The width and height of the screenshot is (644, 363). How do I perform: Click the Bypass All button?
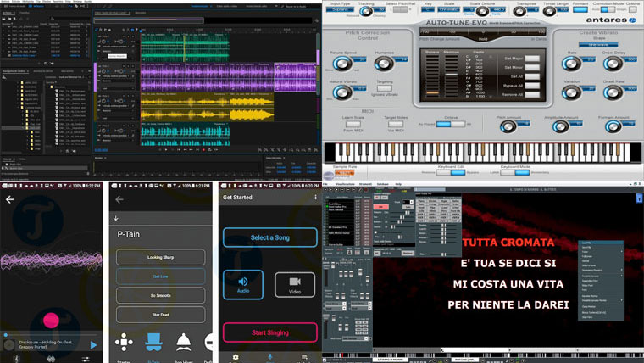click(532, 86)
